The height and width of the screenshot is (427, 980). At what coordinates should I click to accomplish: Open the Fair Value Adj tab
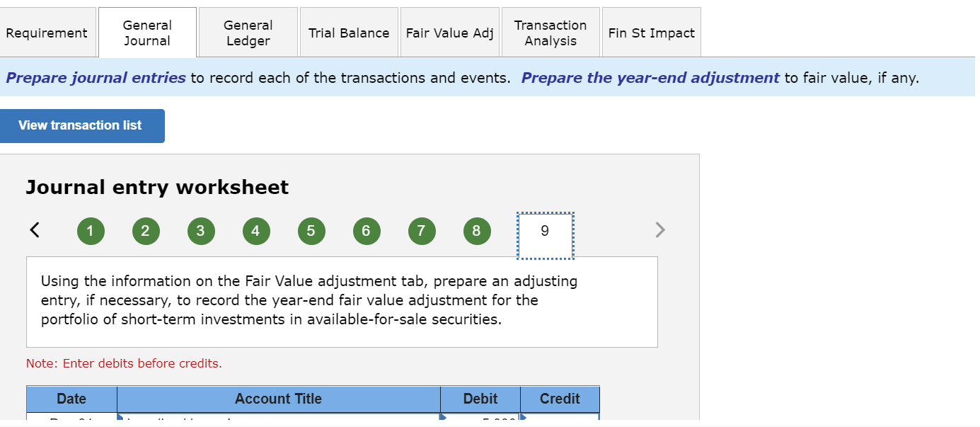pos(449,32)
